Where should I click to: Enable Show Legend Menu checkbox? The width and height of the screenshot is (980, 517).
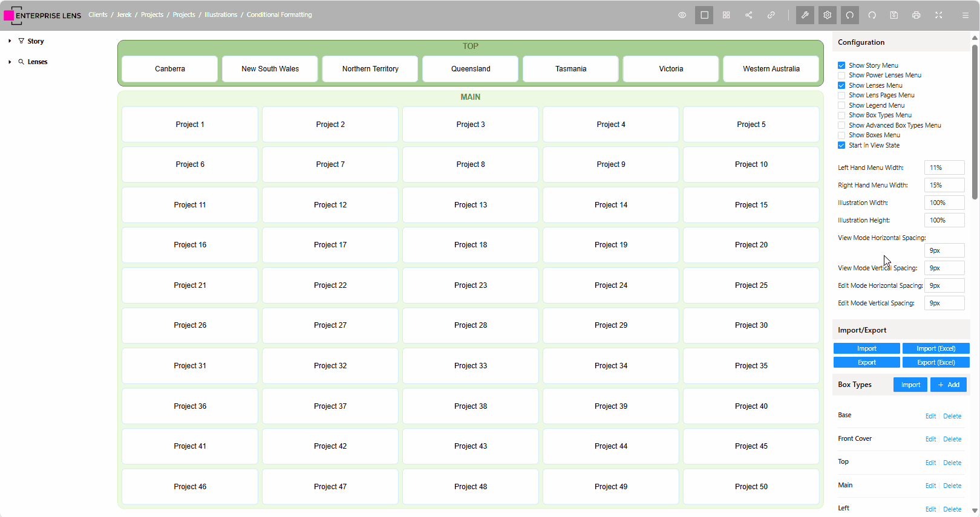841,105
